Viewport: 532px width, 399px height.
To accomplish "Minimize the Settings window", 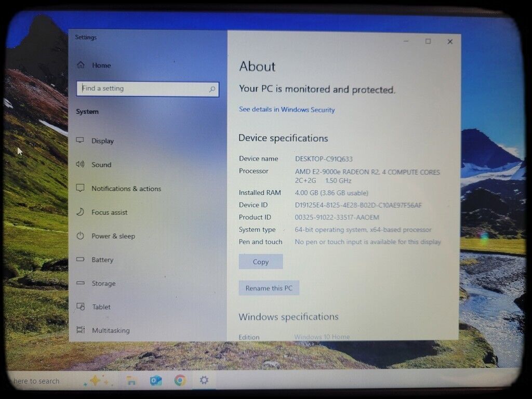I will click(406, 41).
